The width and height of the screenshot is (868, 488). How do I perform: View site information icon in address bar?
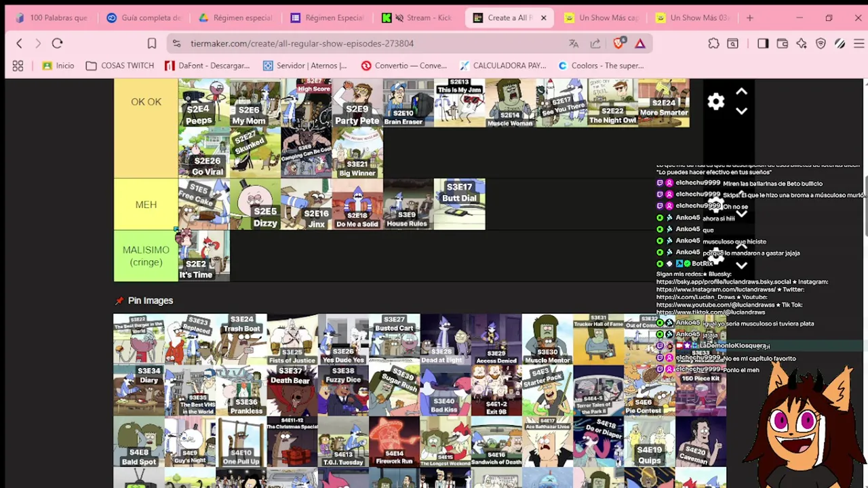click(176, 43)
